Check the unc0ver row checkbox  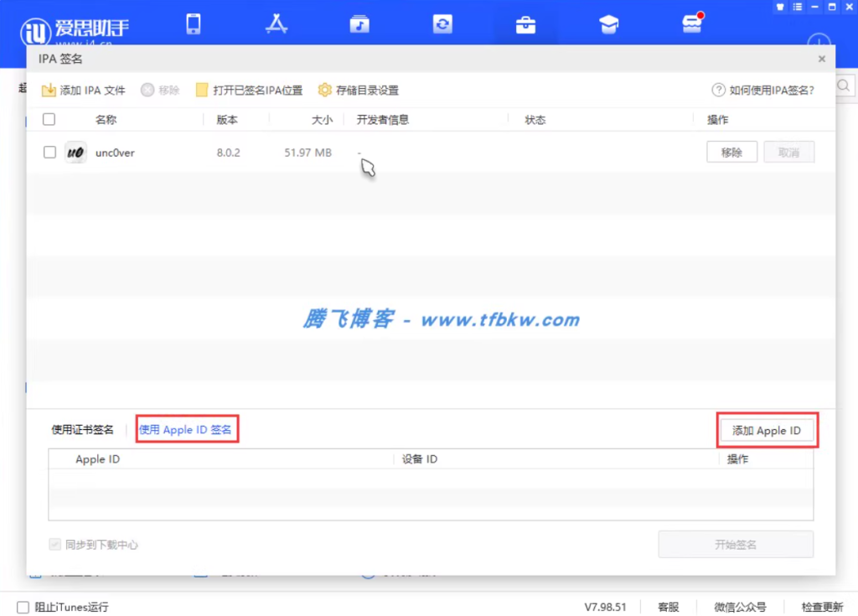click(48, 153)
